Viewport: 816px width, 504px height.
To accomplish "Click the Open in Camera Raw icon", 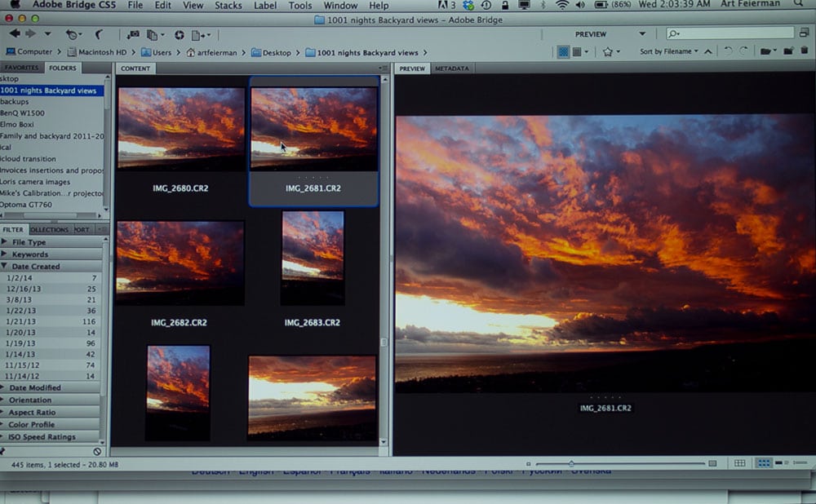I will [179, 35].
